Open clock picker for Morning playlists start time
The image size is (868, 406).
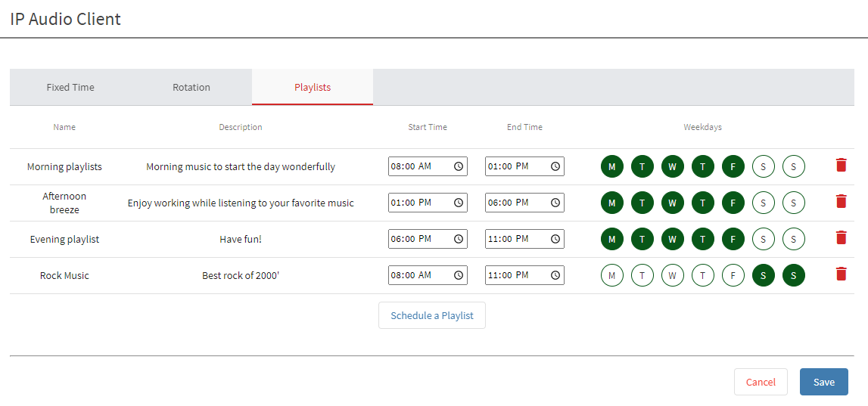(x=459, y=166)
